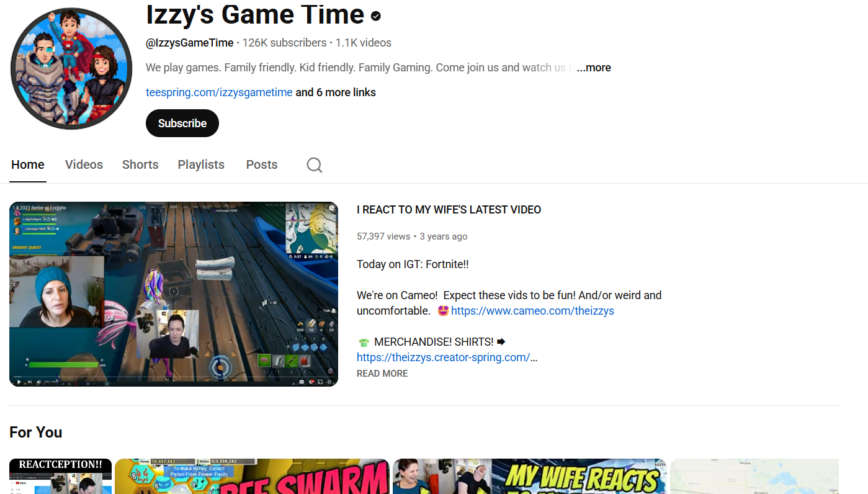Click the 'For You' section heading
868x494 pixels.
tap(36, 433)
